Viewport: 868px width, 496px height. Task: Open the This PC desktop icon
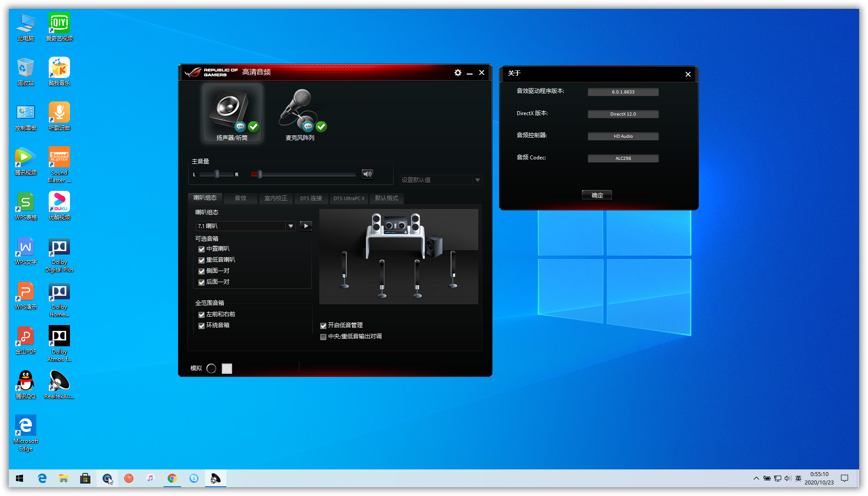click(x=26, y=27)
